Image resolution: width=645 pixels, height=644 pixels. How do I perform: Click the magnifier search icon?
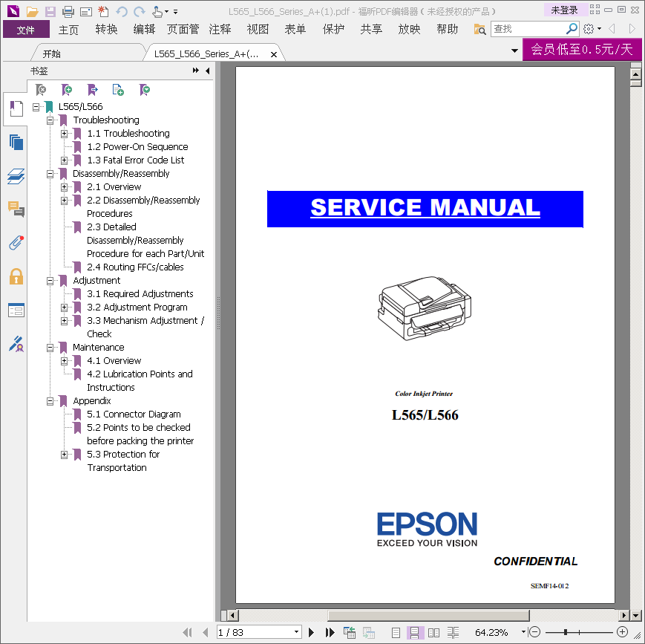tap(572, 29)
